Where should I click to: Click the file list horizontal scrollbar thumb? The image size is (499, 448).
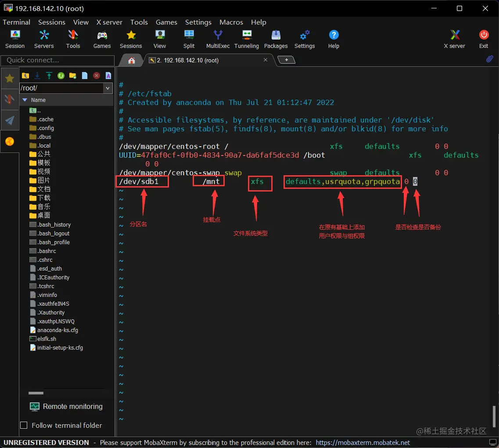click(x=36, y=393)
